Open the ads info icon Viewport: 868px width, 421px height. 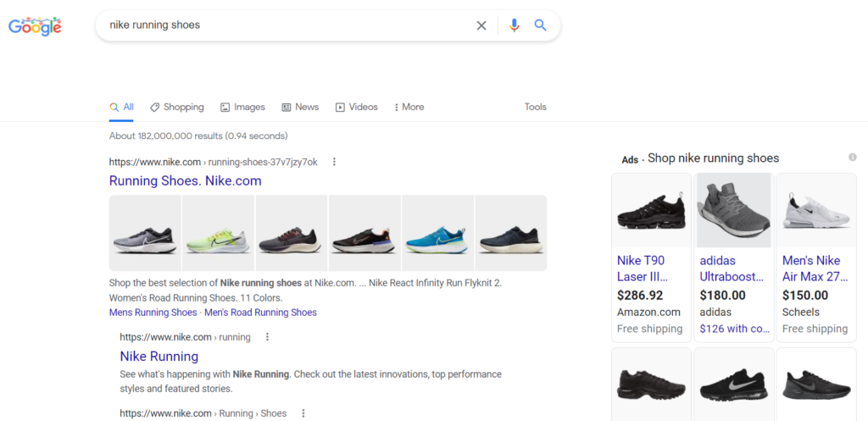(853, 158)
